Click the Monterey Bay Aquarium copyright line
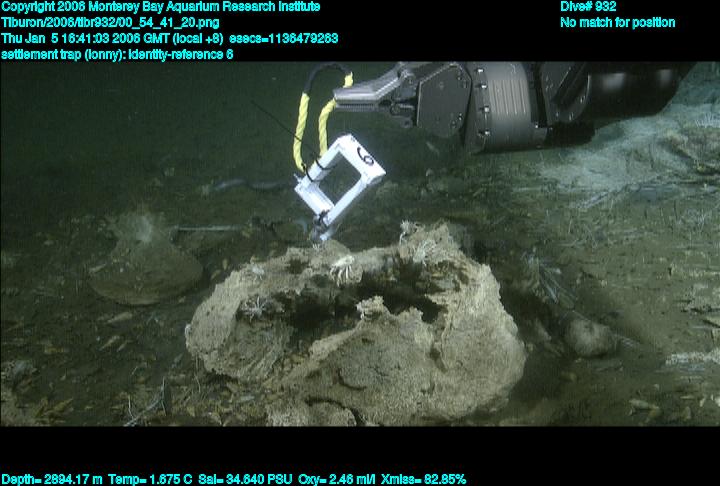720x486 pixels. 161,7
